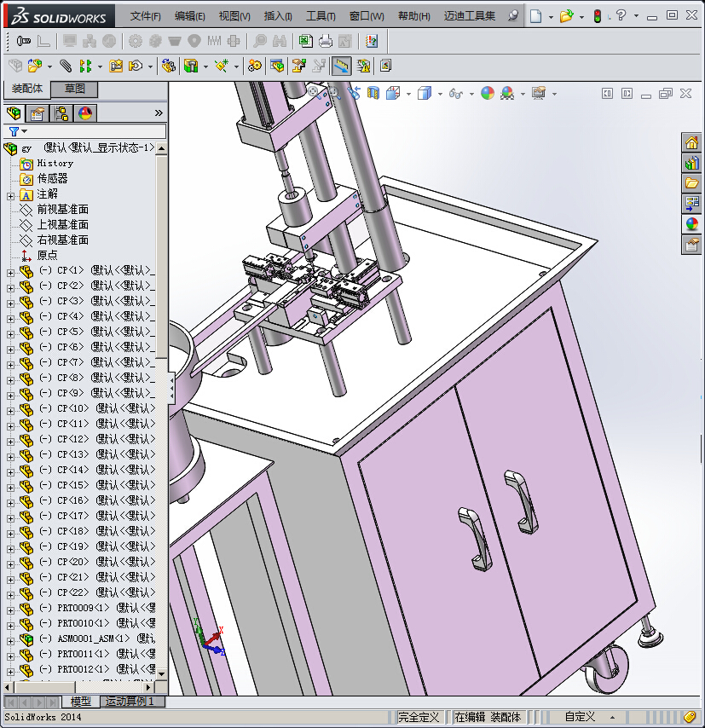This screenshot has width=705, height=728.
Task: Open Appearances pane in right sidebar
Action: 691,224
